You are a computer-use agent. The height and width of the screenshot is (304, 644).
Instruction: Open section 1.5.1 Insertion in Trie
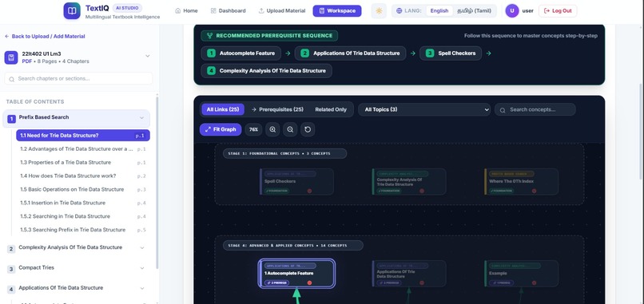click(x=83, y=203)
